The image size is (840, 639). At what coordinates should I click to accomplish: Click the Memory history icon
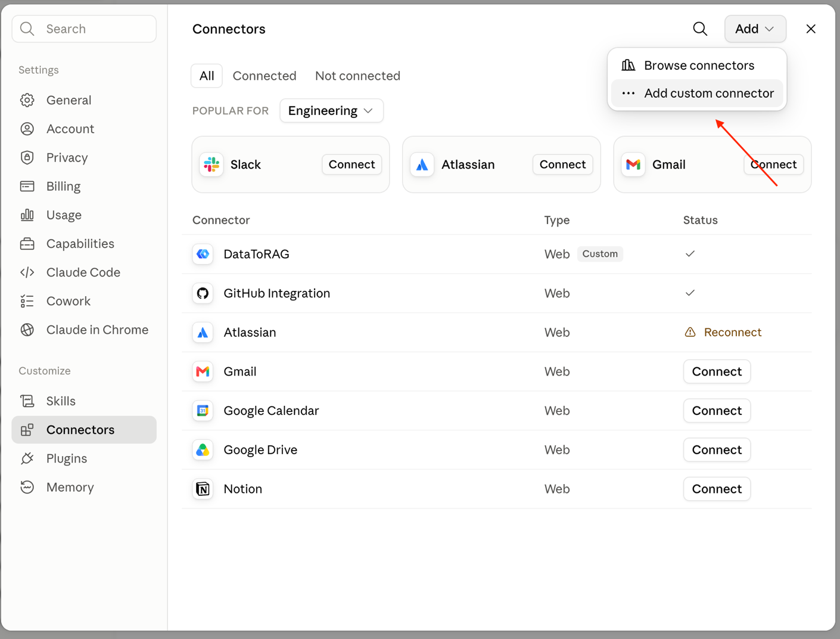pos(27,487)
